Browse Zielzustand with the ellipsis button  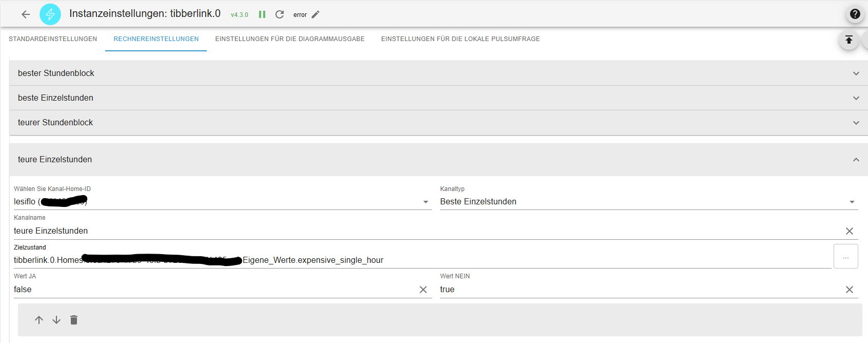pos(845,256)
